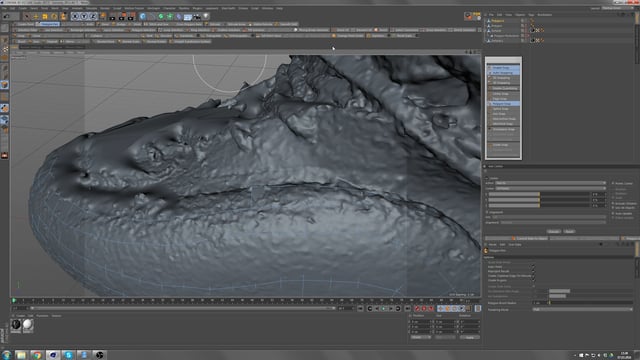Click the blue Cube primitive icon

click(x=142, y=16)
